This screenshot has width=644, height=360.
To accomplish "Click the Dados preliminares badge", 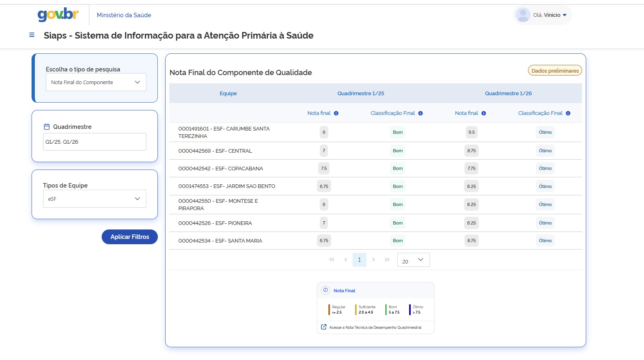I will 555,71.
